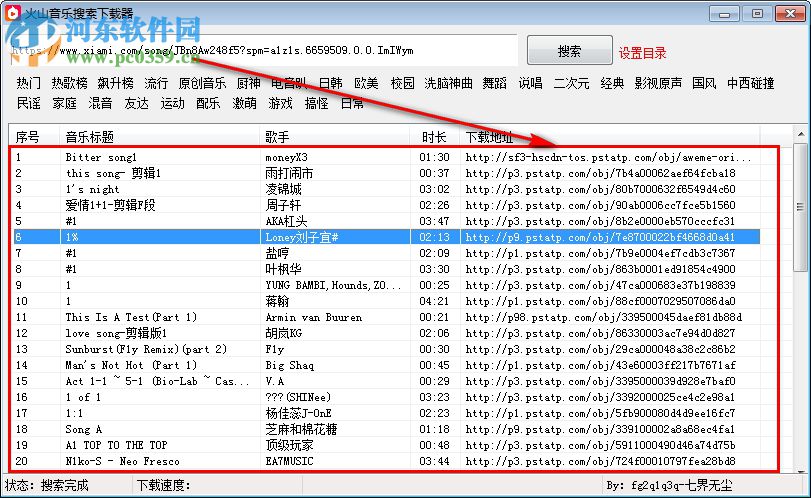811x498 pixels.
Task: Select N1ko-S - Neo Fresco row
Action: tap(387, 462)
